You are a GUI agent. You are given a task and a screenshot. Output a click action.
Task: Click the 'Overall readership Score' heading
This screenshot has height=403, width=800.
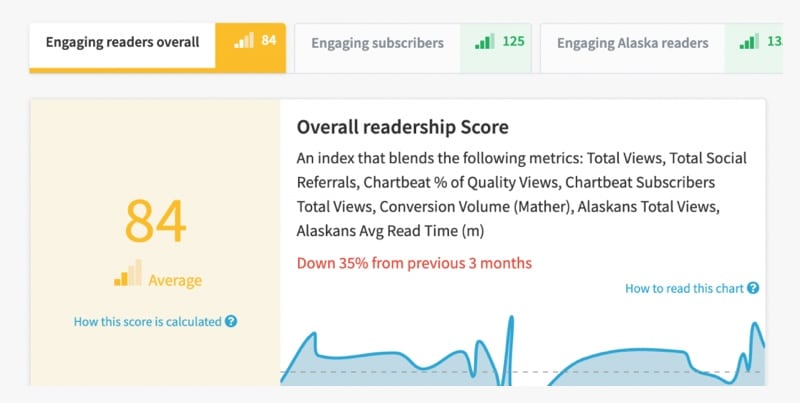pos(403,127)
